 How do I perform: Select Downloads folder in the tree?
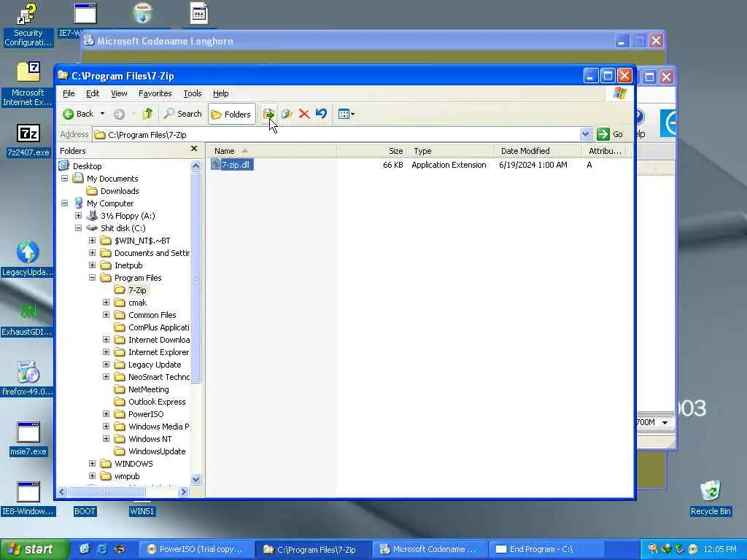pyautogui.click(x=120, y=191)
